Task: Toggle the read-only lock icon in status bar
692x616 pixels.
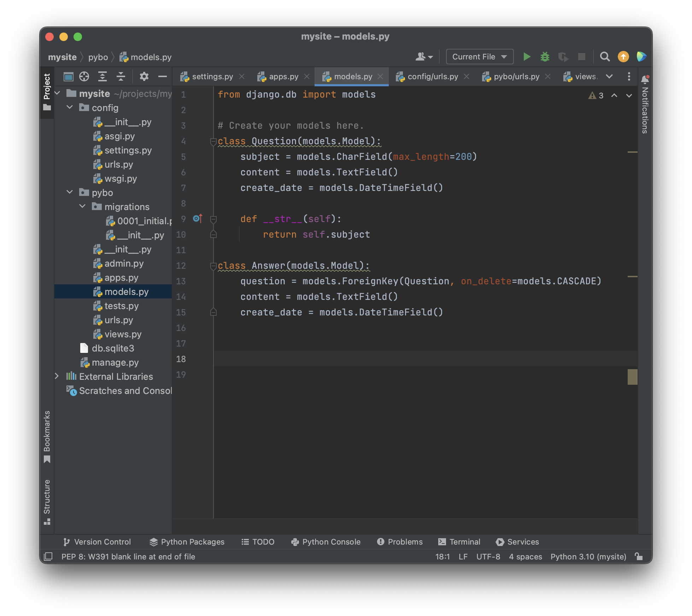Action: [x=638, y=557]
